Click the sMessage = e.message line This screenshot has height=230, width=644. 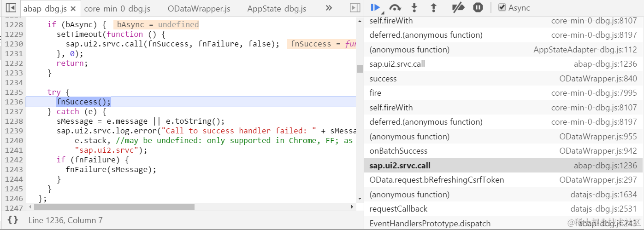pyautogui.click(x=141, y=121)
